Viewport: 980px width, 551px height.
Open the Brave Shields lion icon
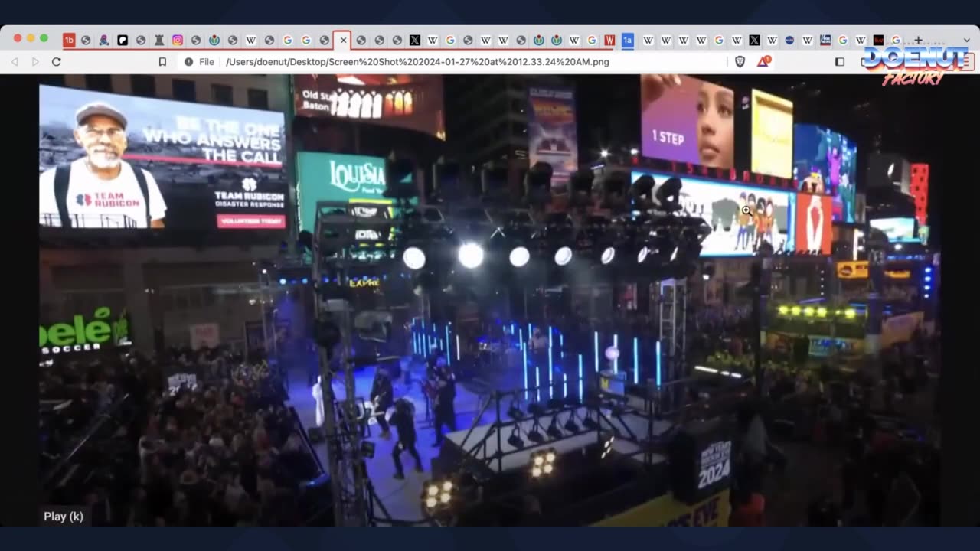740,62
